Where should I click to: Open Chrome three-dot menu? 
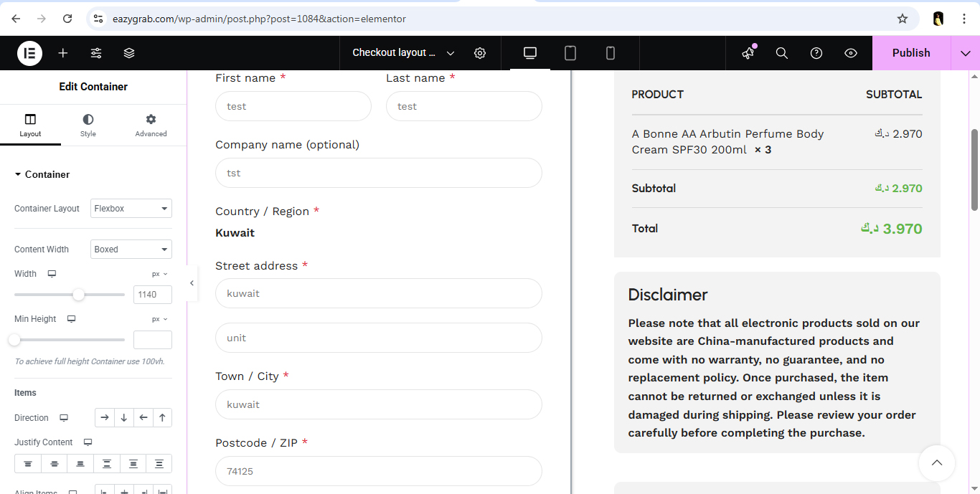coord(965,19)
